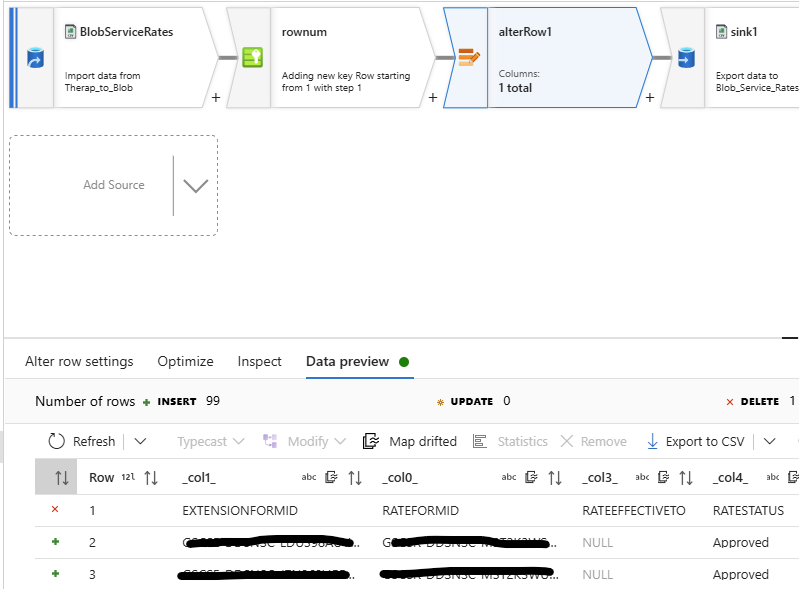The height and width of the screenshot is (589, 799).
Task: Open the Export to CSV options chevron
Action: pos(769,441)
